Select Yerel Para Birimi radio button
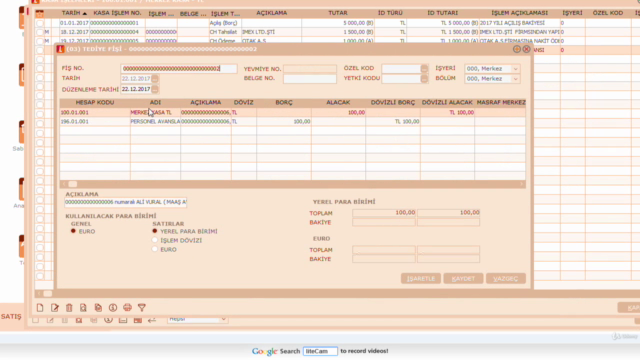This screenshot has height=360, width=640. (155, 231)
